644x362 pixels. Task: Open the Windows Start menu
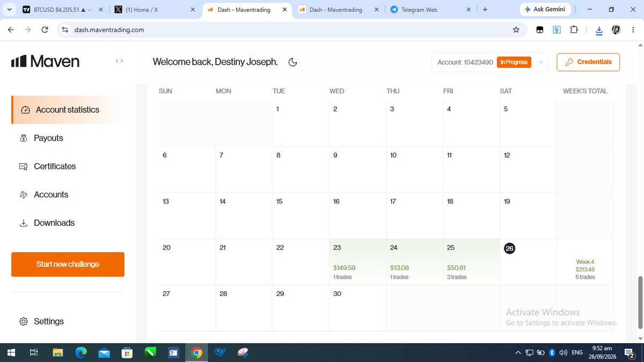tap(10, 353)
